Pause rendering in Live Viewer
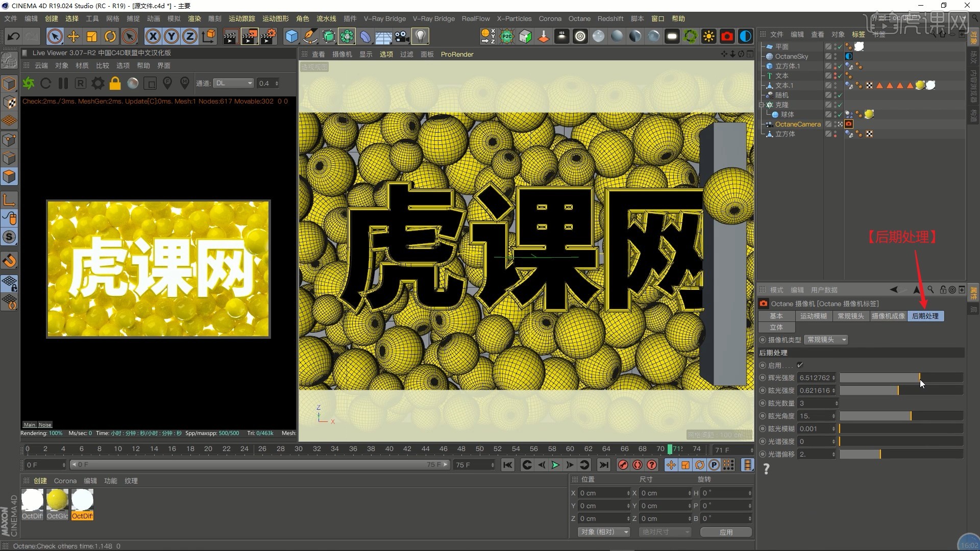Image resolution: width=980 pixels, height=551 pixels. (x=63, y=83)
